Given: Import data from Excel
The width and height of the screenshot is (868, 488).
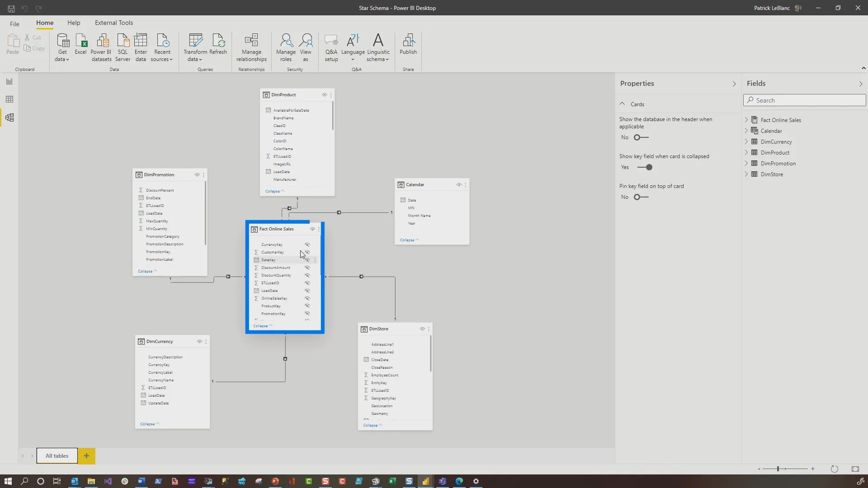Looking at the screenshot, I should 80,44.
